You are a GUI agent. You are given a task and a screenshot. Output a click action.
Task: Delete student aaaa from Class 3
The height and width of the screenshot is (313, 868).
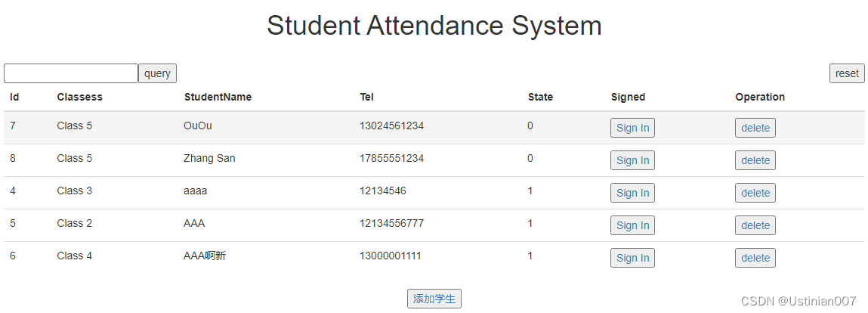pyautogui.click(x=755, y=193)
